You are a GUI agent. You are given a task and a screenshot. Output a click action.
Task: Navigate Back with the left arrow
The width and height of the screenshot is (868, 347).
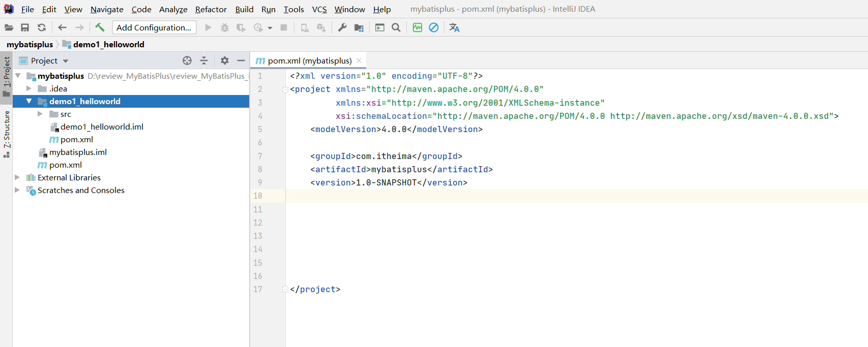[x=63, y=27]
